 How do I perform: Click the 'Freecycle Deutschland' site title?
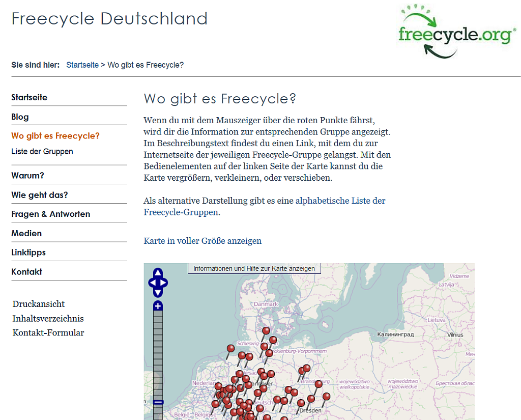(x=109, y=19)
